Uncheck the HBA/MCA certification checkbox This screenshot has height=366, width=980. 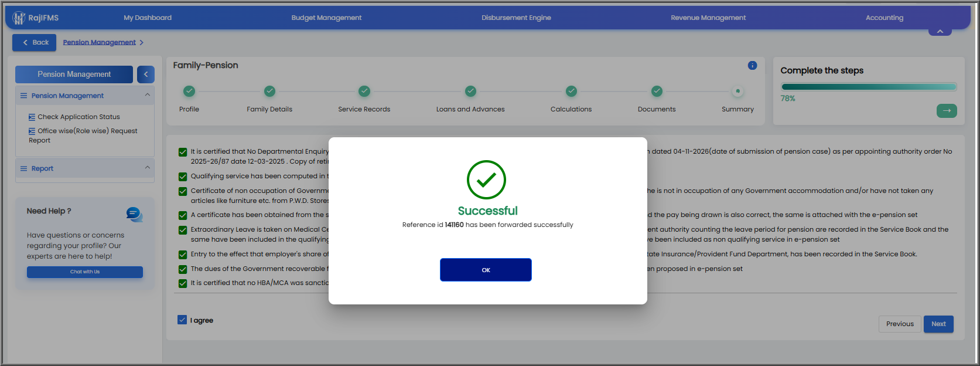point(183,283)
